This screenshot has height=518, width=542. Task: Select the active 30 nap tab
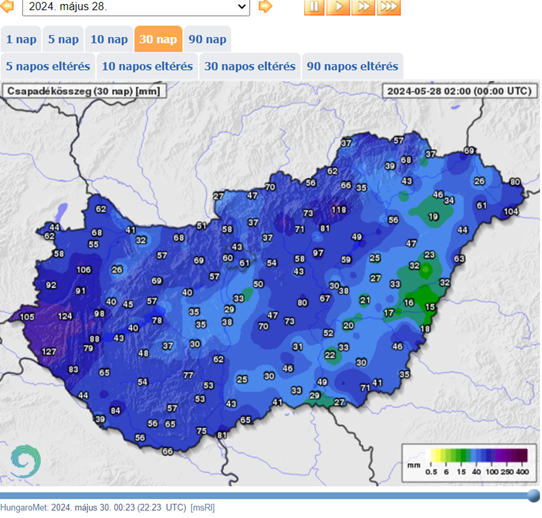158,39
